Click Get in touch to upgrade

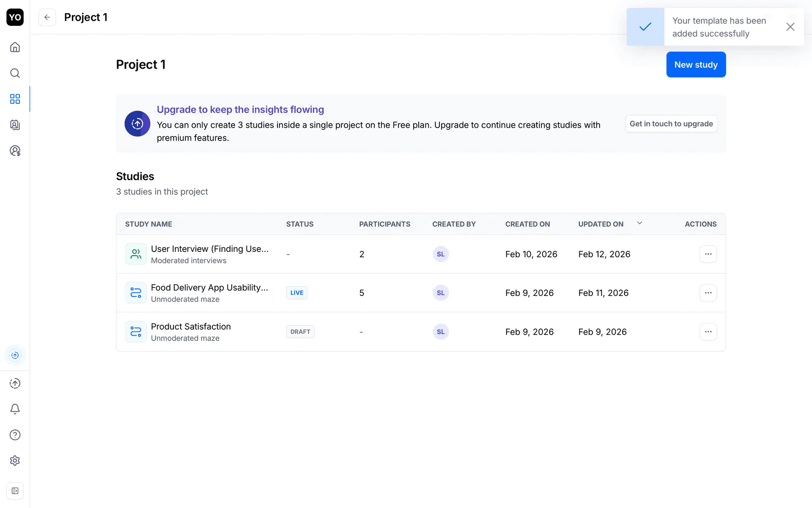pyautogui.click(x=671, y=124)
